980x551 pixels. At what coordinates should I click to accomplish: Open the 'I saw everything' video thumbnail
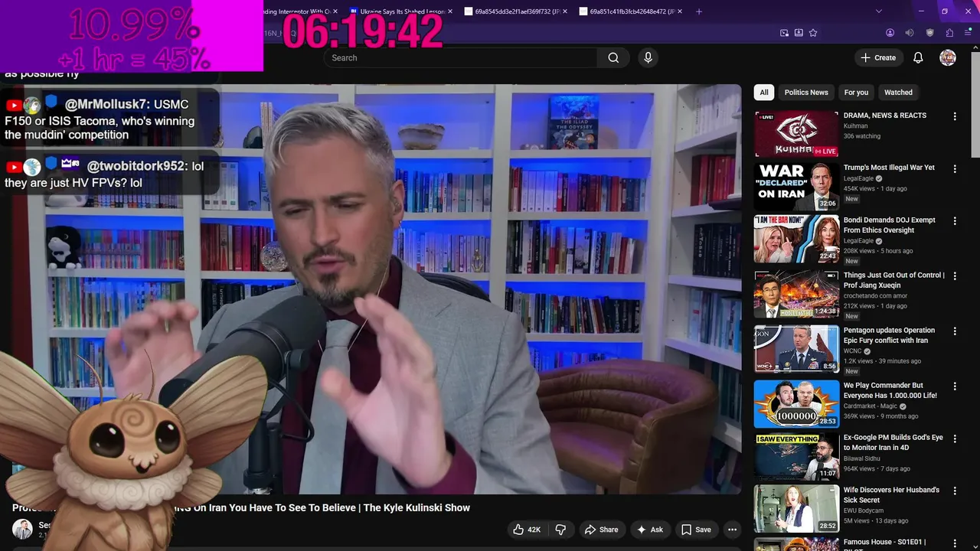pyautogui.click(x=796, y=456)
